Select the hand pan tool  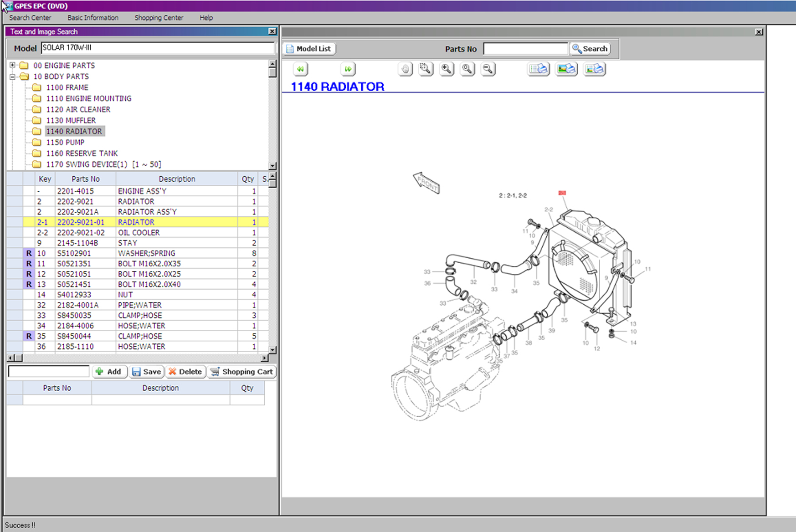click(405, 69)
